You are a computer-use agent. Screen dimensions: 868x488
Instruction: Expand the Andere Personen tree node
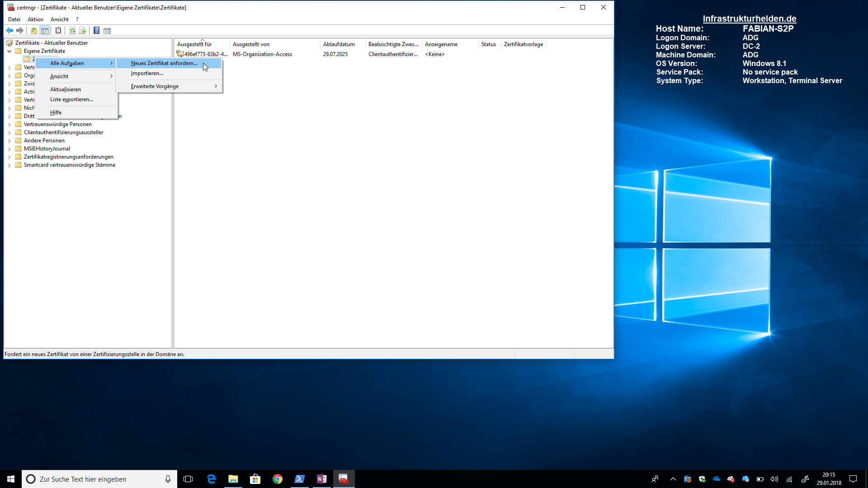9,141
